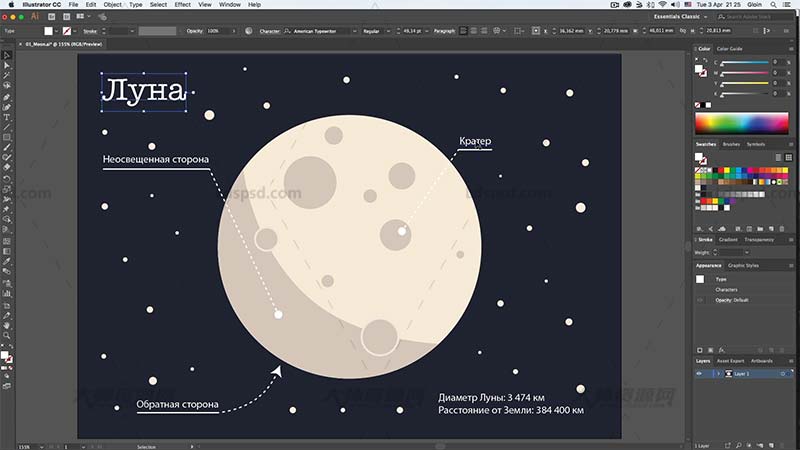Click the reference point locator icon
This screenshot has width=800, height=450.
tap(536, 31)
